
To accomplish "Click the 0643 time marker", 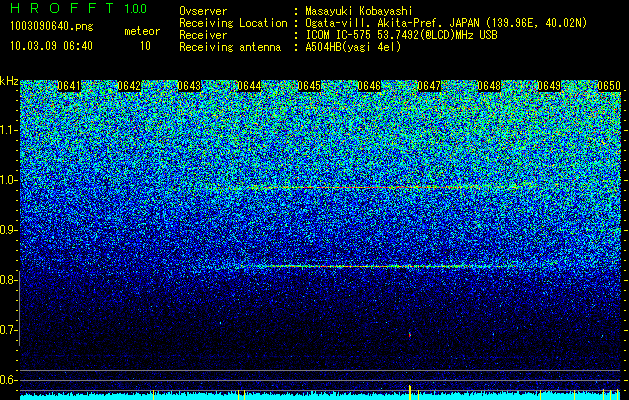I will [189, 86].
